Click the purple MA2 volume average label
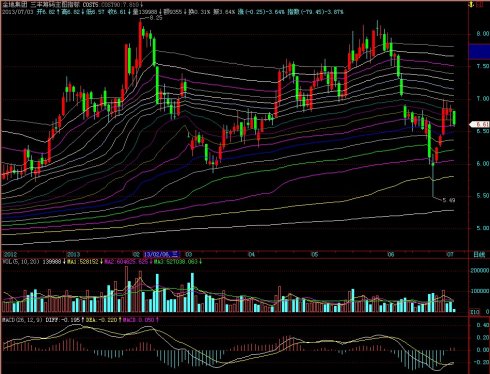 [x=126, y=262]
